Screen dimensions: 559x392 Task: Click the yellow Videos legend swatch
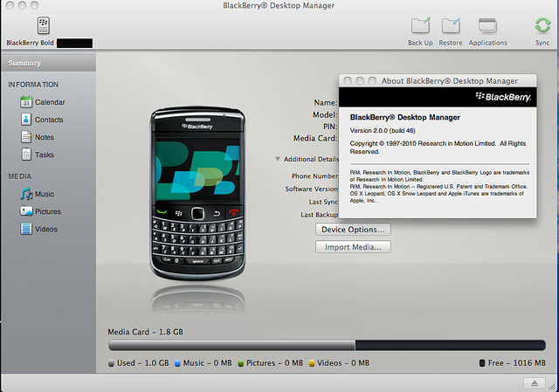(312, 363)
